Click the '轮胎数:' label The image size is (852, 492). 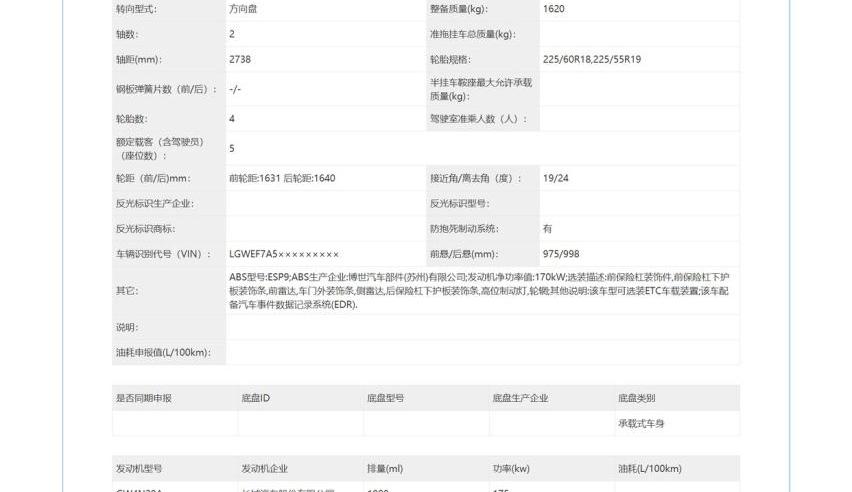click(131, 119)
